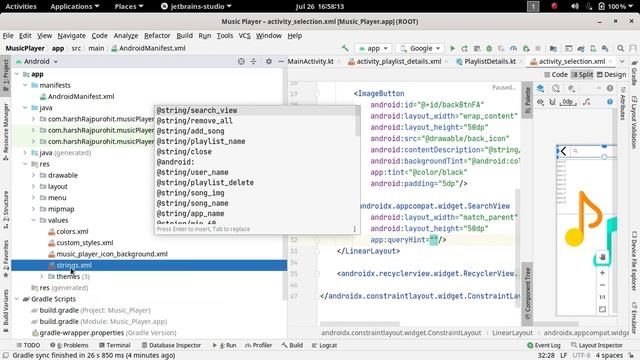The width and height of the screenshot is (640, 360).
Task: Click the blue help icon in design toolbar
Action: 610,102
